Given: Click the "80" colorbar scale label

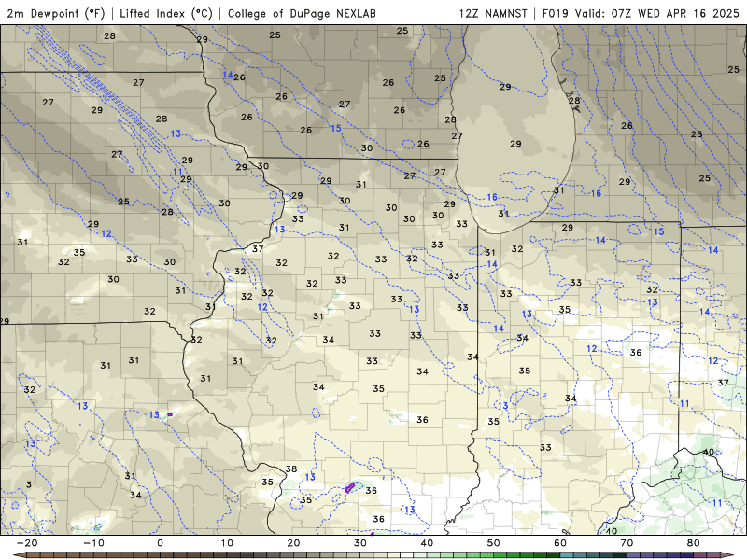Looking at the screenshot, I should click(x=694, y=543).
